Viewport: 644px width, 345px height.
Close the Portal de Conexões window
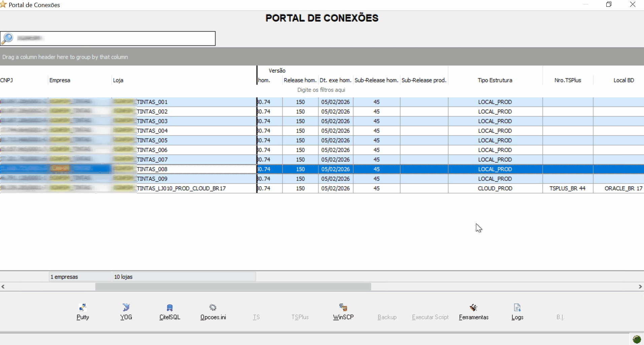pyautogui.click(x=633, y=4)
